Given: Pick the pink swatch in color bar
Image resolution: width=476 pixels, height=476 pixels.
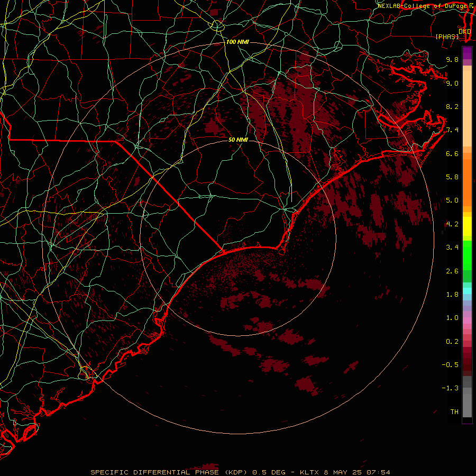Looking at the screenshot, I should click(467, 321).
